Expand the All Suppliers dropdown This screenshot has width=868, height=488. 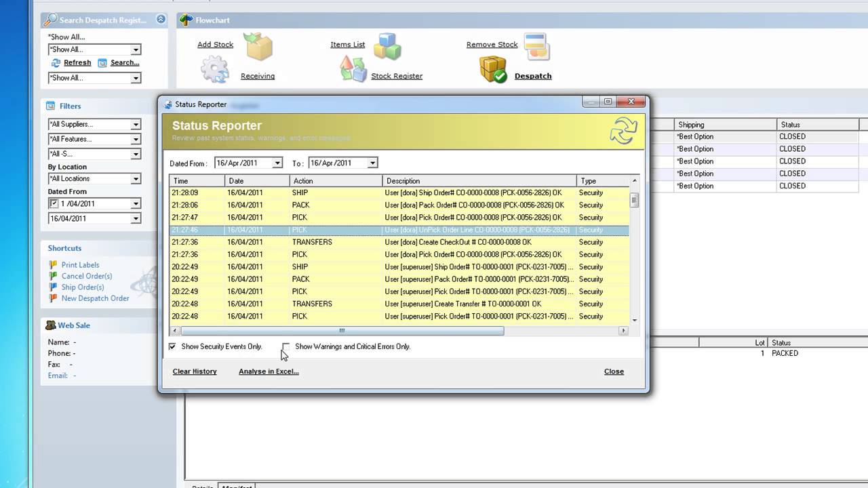[x=136, y=124]
